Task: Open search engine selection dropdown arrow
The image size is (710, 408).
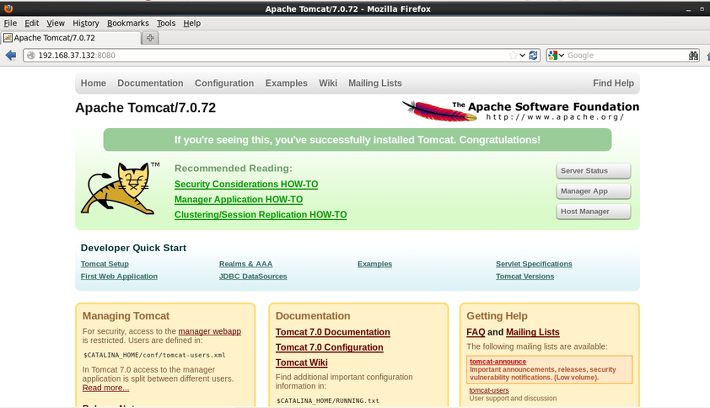Action: click(561, 55)
